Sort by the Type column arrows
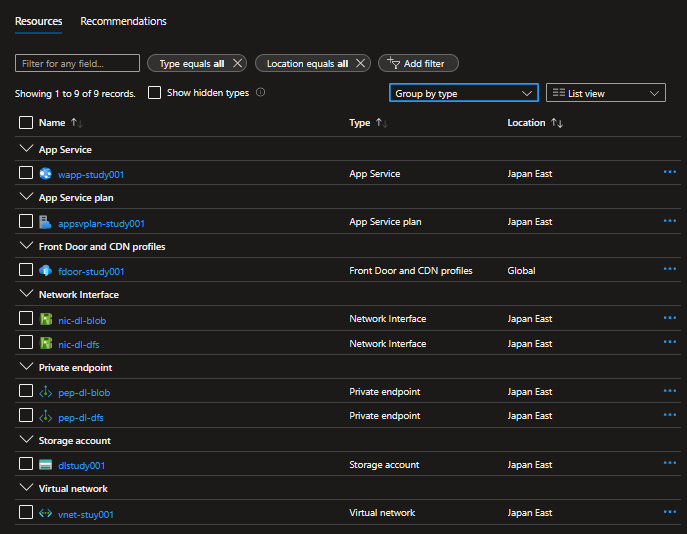 click(382, 123)
